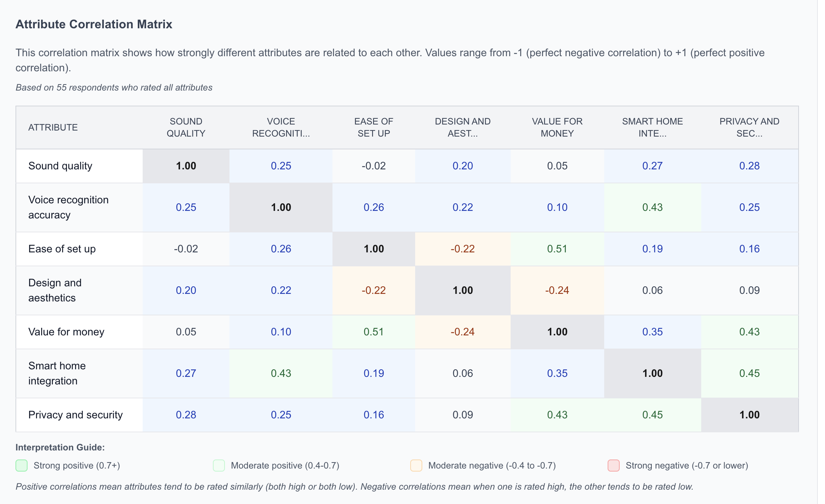This screenshot has width=825, height=504.
Task: Click the Privacy and security row label
Action: [75, 415]
